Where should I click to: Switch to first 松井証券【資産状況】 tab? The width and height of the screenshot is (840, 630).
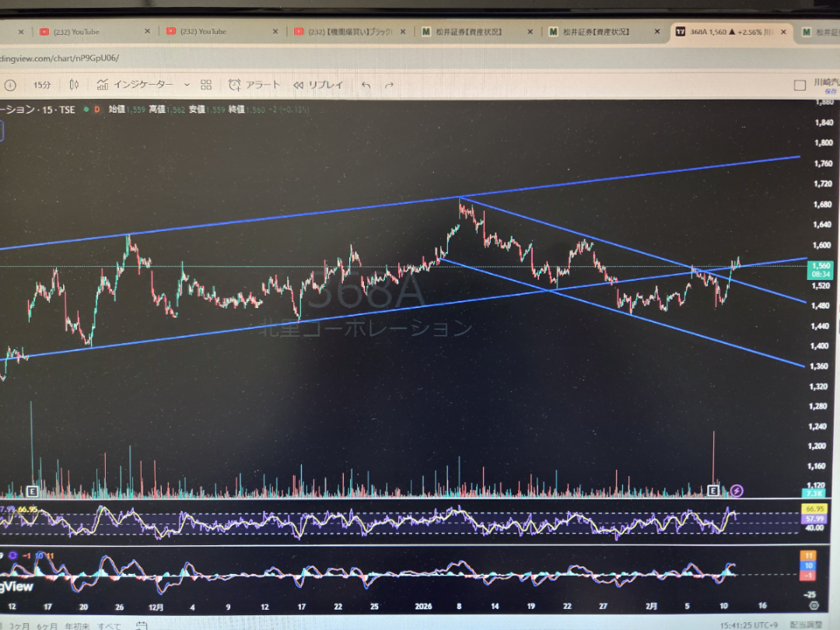[x=469, y=32]
